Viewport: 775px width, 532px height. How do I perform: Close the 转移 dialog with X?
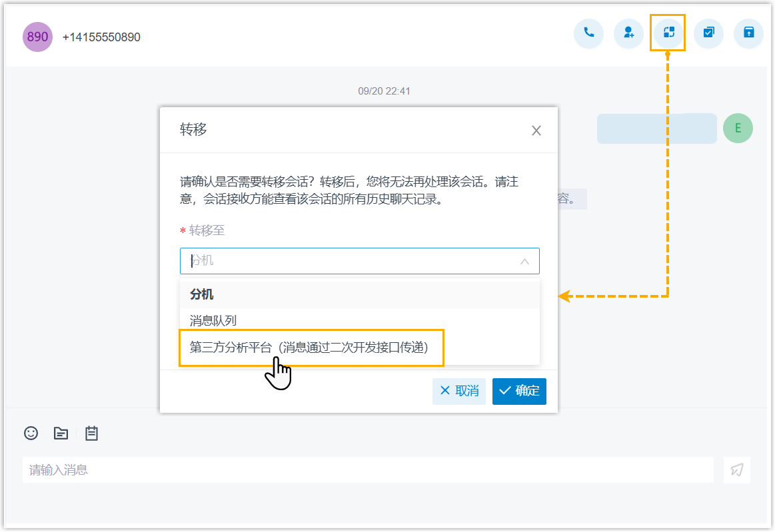click(x=536, y=131)
